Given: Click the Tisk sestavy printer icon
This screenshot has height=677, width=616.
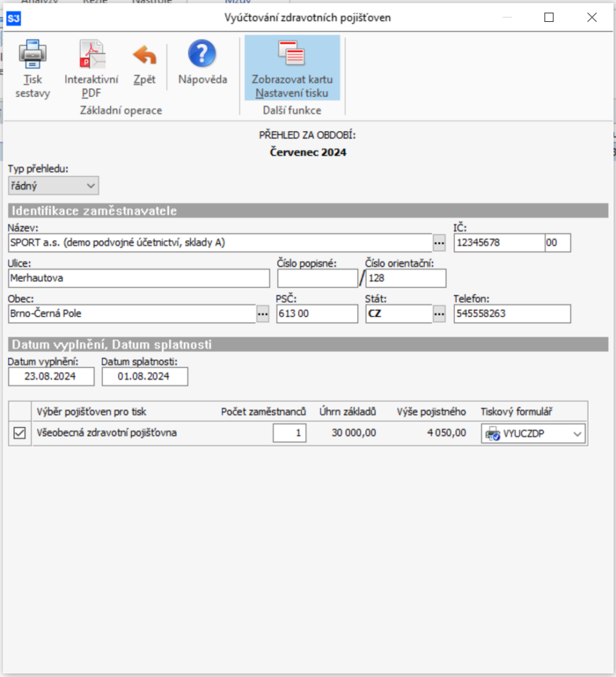Looking at the screenshot, I should pyautogui.click(x=32, y=56).
